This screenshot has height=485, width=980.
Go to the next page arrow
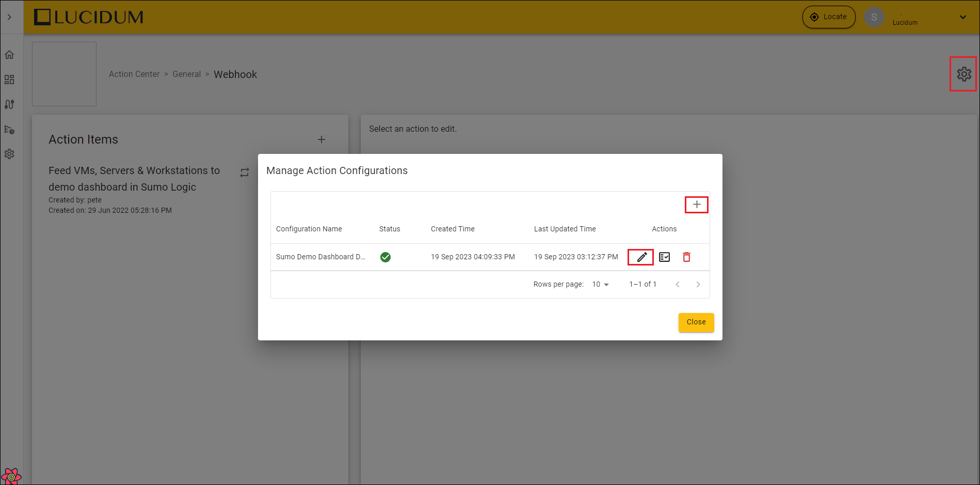(698, 284)
